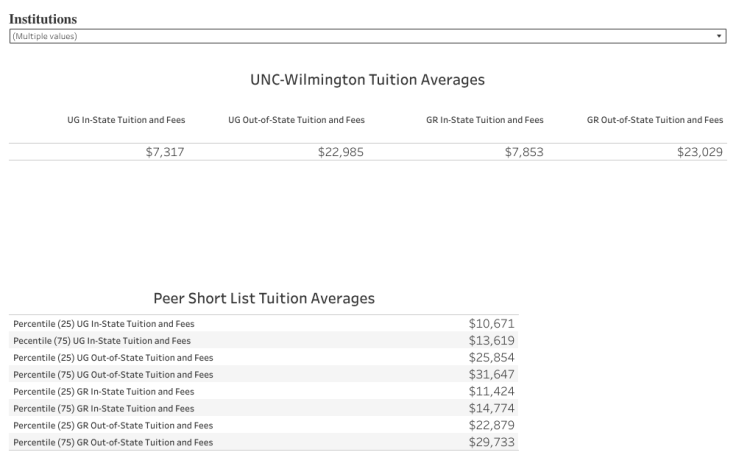The height and width of the screenshot is (454, 736).
Task: Open the Institutions filter dropdown arrow
Action: click(x=720, y=36)
